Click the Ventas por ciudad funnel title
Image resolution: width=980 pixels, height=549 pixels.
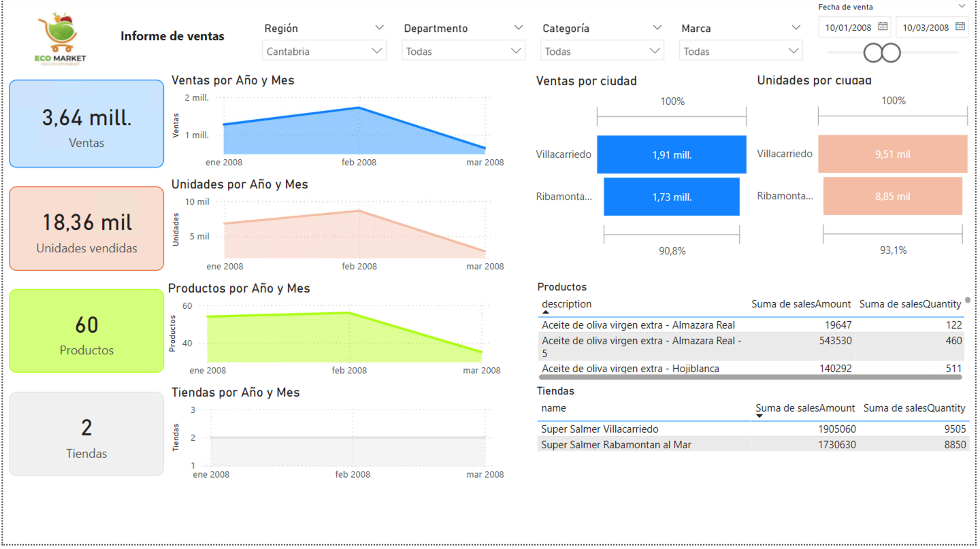pos(587,81)
